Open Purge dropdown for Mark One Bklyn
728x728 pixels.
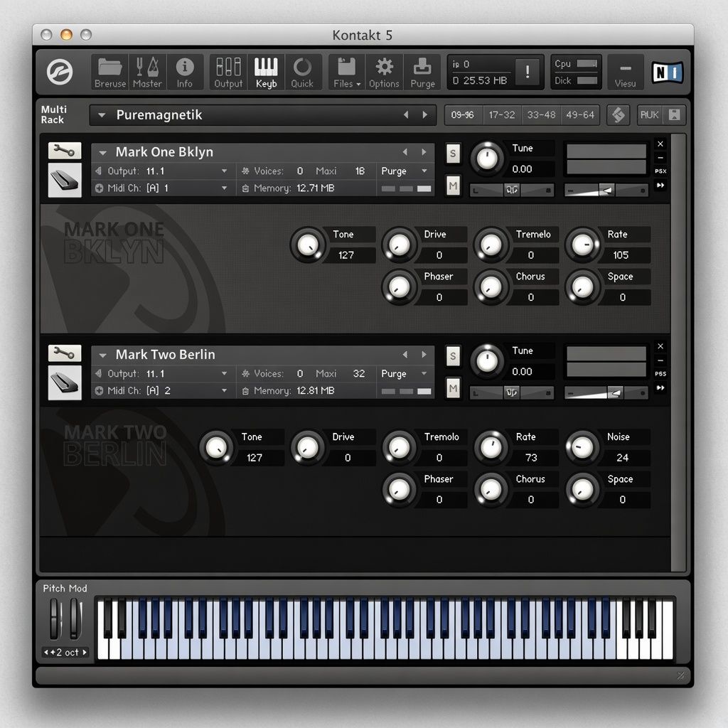pos(424,171)
